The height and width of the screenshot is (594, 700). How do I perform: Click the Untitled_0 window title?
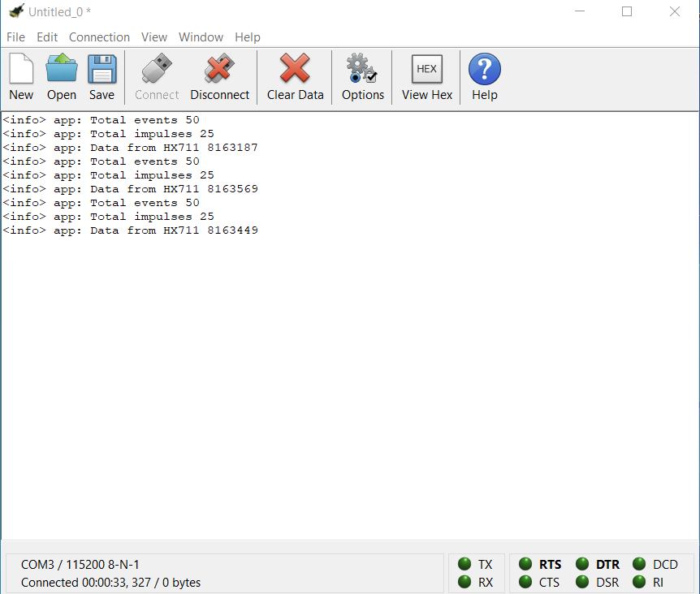click(x=59, y=12)
